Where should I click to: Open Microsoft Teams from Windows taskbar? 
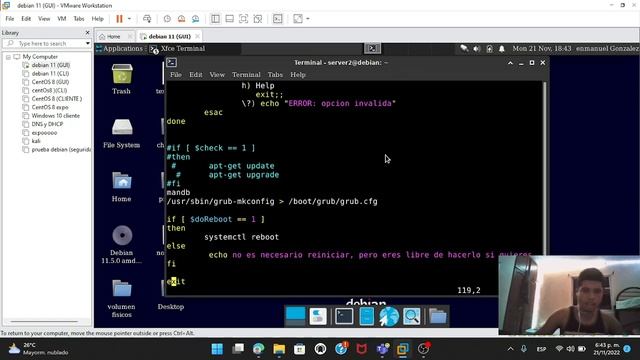[x=382, y=349]
